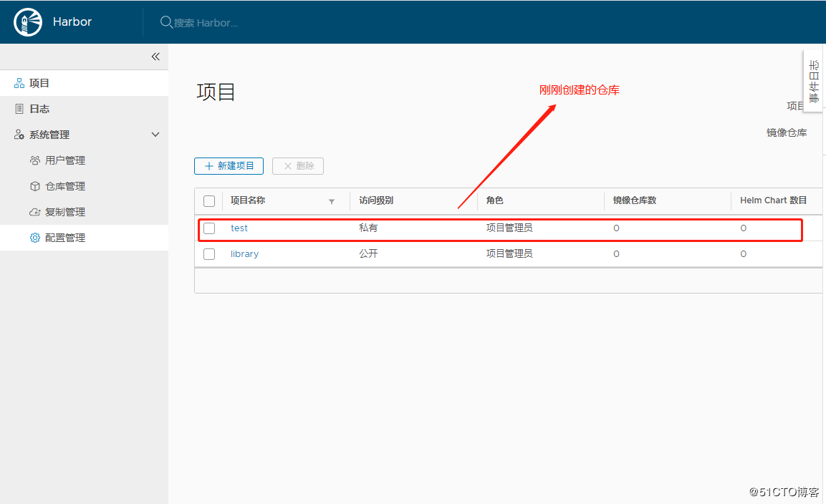Open the test project link
The width and height of the screenshot is (826, 504).
(x=239, y=228)
